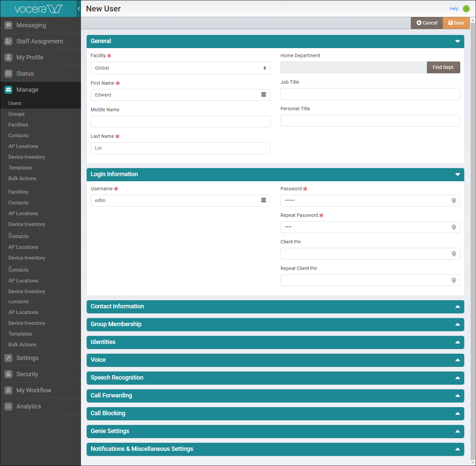Click the autofill icon in First Name field
Image resolution: width=476 pixels, height=466 pixels.
pos(264,95)
